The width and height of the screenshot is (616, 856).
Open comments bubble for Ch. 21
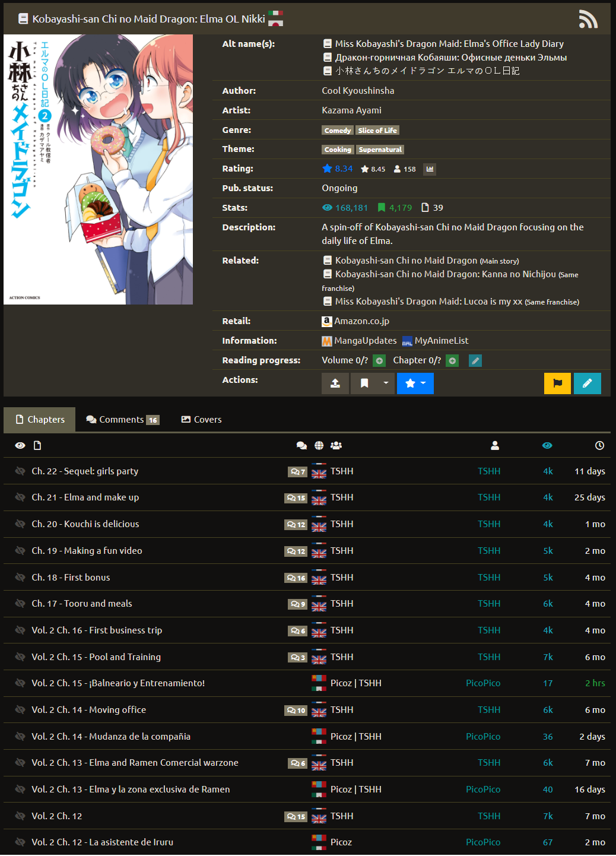pos(296,498)
